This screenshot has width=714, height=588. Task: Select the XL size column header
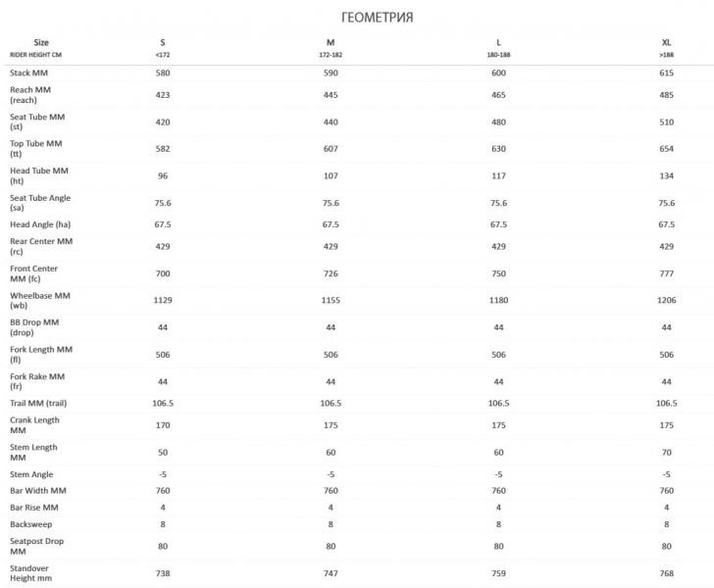tap(666, 42)
